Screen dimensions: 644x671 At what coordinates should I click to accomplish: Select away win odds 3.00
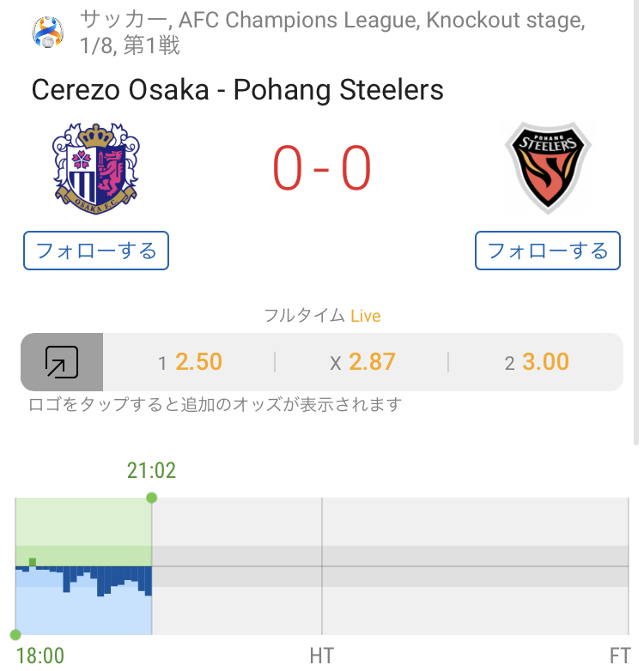point(537,362)
